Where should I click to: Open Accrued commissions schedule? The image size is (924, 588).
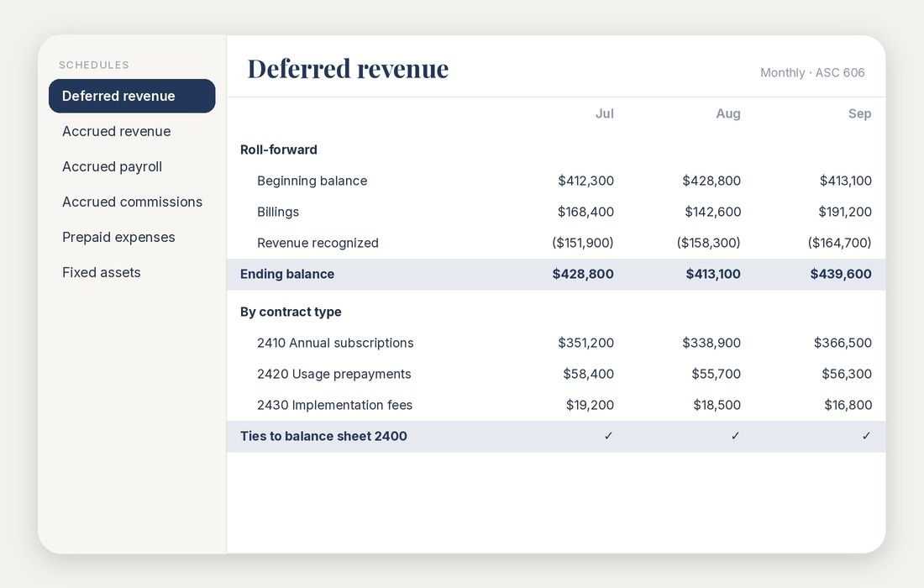click(132, 202)
